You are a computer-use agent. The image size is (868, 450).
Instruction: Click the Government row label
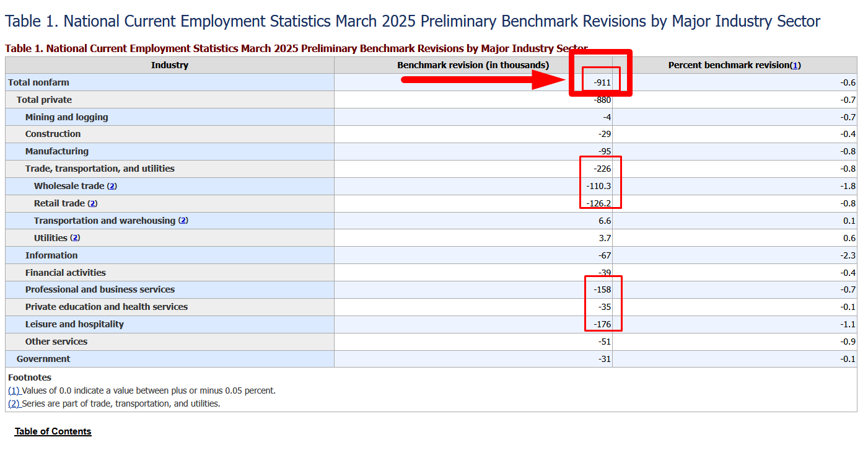point(43,359)
